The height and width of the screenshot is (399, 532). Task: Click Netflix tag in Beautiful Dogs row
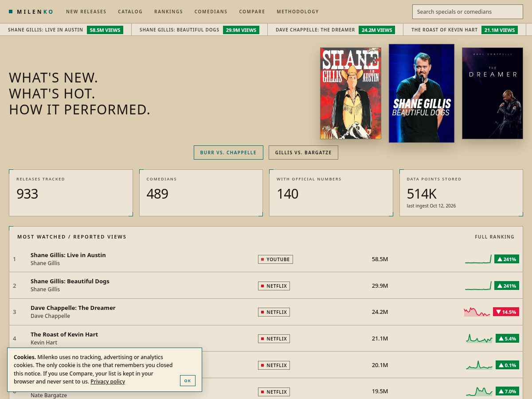(x=274, y=286)
